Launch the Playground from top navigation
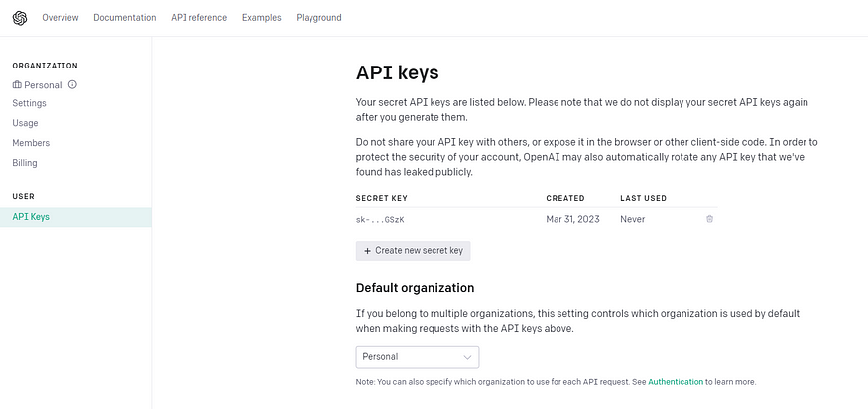Image resolution: width=868 pixels, height=409 pixels. coord(318,17)
